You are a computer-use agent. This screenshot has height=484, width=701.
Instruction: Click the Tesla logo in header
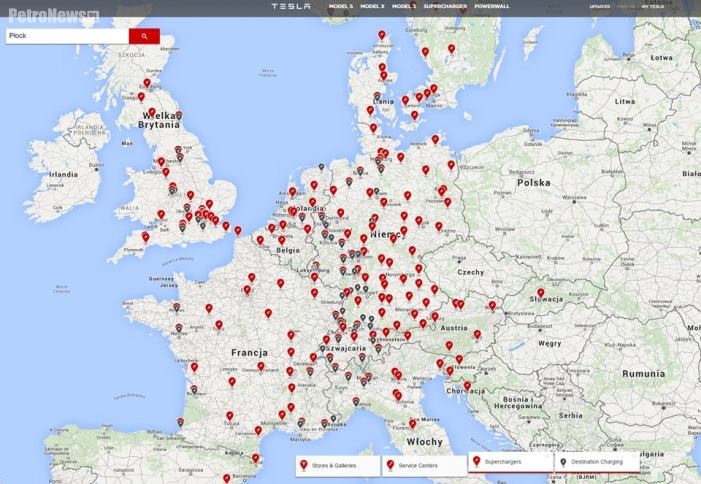coord(291,6)
